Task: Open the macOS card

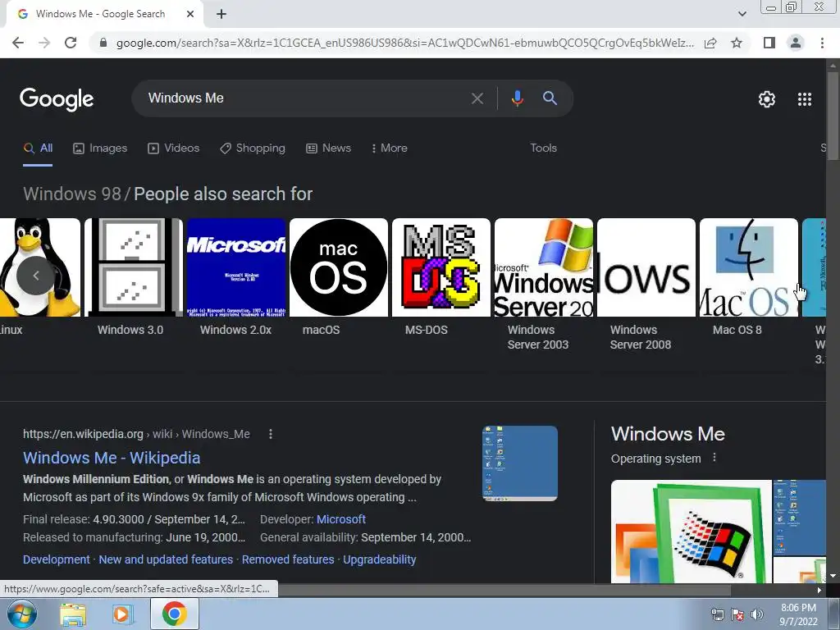Action: (x=339, y=277)
